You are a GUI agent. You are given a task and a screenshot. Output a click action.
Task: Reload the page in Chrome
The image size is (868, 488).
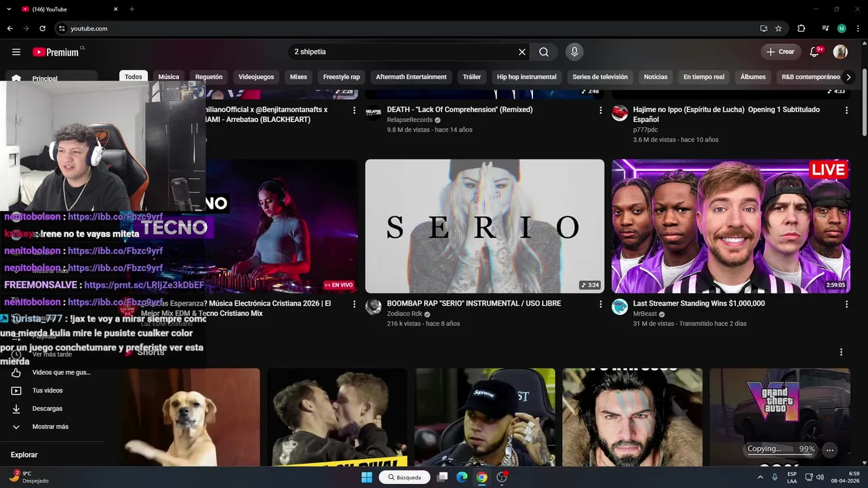(43, 28)
